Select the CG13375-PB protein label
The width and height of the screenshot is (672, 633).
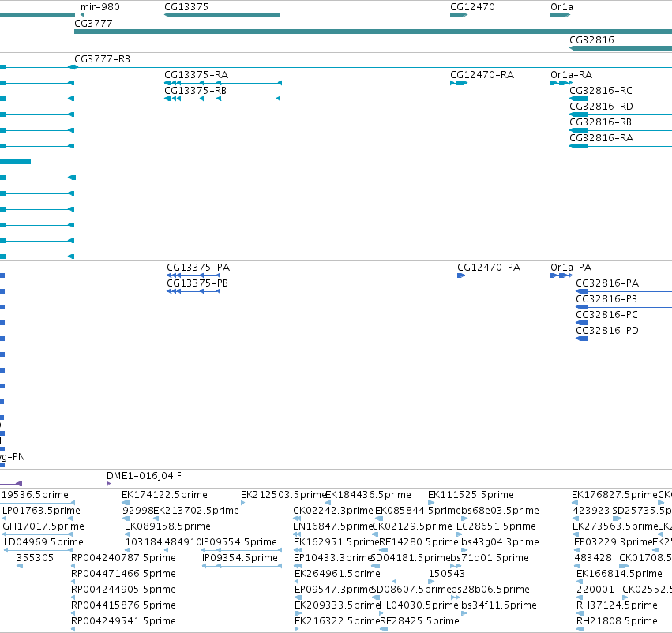[x=197, y=283]
